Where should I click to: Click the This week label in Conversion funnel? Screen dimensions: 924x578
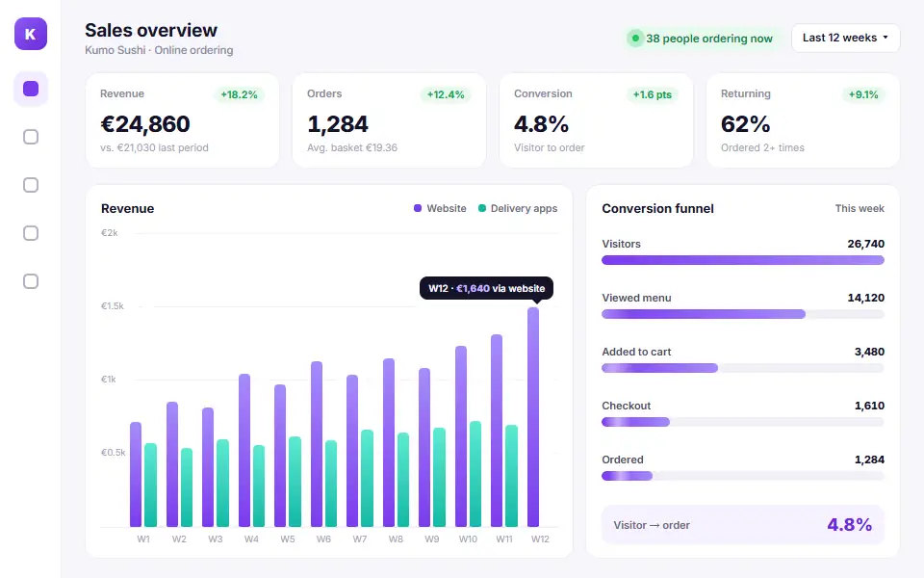coord(860,208)
